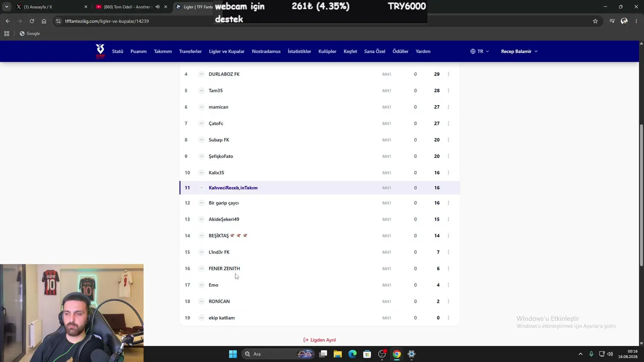This screenshot has width=644, height=362.
Task: Mute the Tom Odell tab audio
Action: tap(157, 7)
